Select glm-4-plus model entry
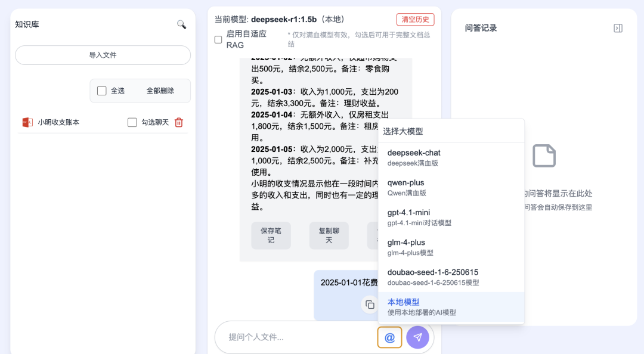Screen dimensions: 644x354 pos(451,247)
